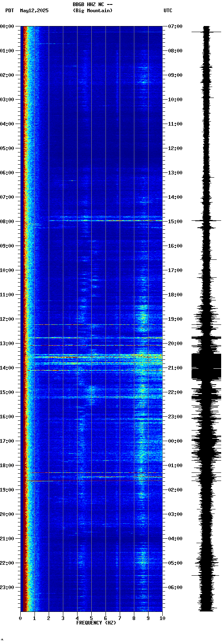Click the 16:00 UTC label on right axis
The height and width of the screenshot is (644, 224).
[x=175, y=246]
